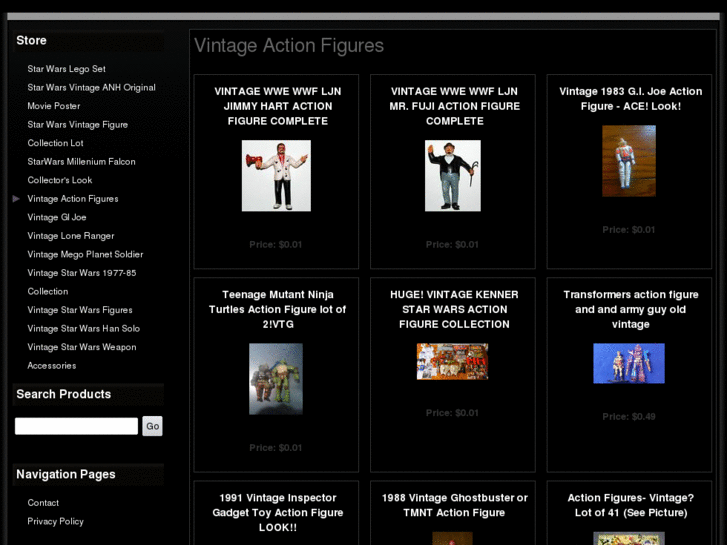The width and height of the screenshot is (727, 545).
Task: Click Transformers price $0.49 text
Action: (x=629, y=417)
